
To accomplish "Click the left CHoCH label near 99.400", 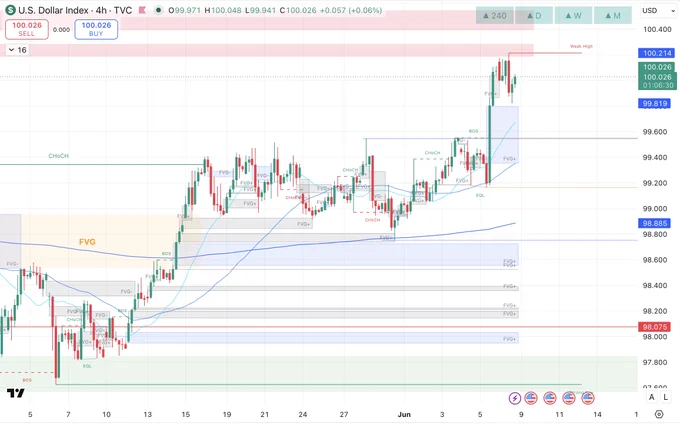I will (59, 156).
